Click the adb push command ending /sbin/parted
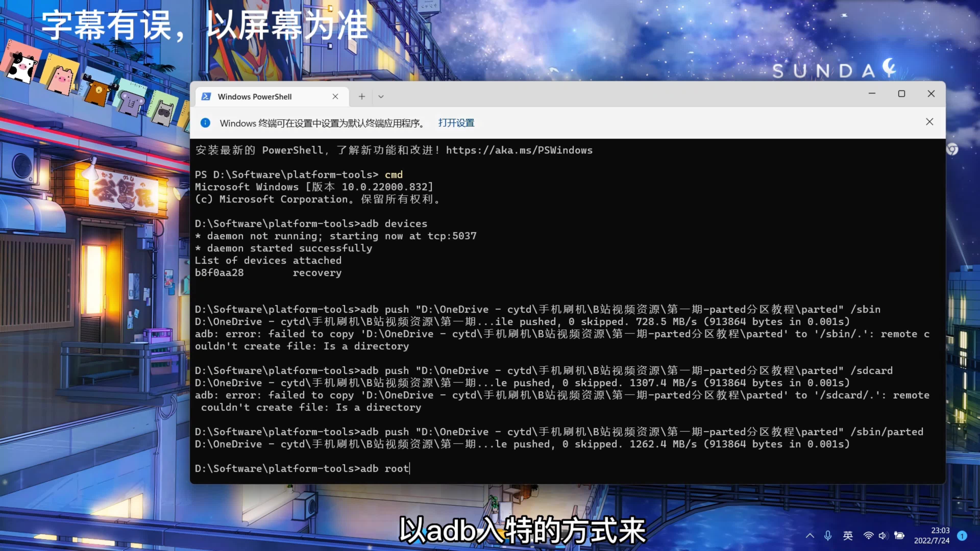Screen dimensions: 980x551 (x=559, y=432)
